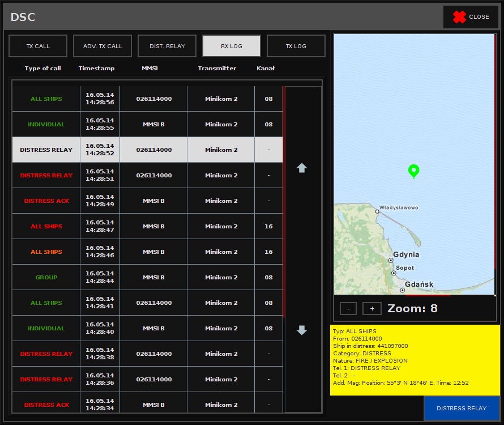The height and width of the screenshot is (425, 504).
Task: Click the 'Tel. 1: DISTRESS RELAY' line
Action: [367, 368]
